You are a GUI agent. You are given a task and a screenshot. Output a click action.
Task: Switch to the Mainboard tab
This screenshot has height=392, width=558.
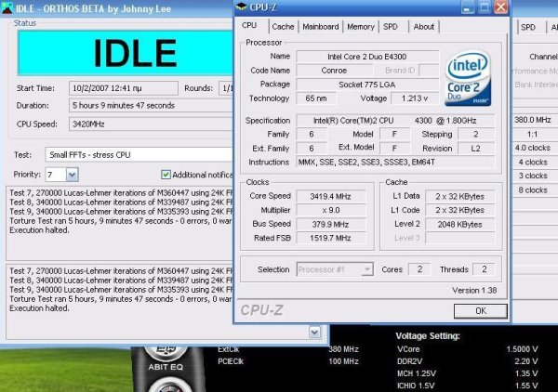321,27
